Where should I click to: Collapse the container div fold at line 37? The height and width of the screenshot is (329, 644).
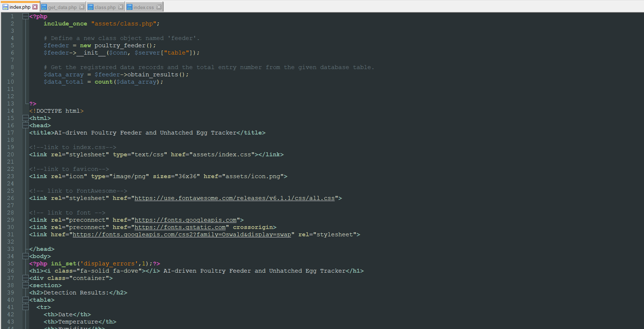(x=25, y=278)
